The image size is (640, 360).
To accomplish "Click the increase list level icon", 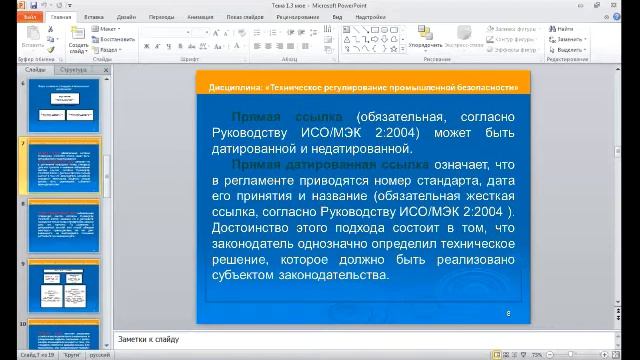I will pos(301,33).
